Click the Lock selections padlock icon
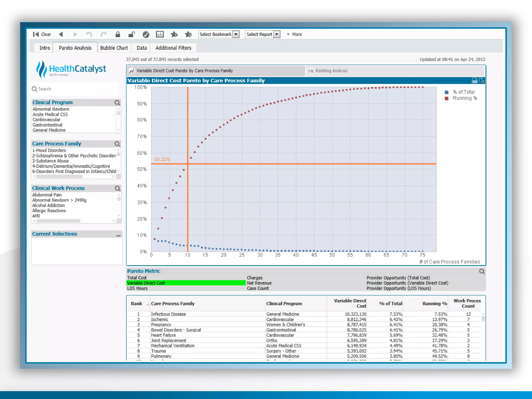Screen dimensions: 532x399 point(118,34)
